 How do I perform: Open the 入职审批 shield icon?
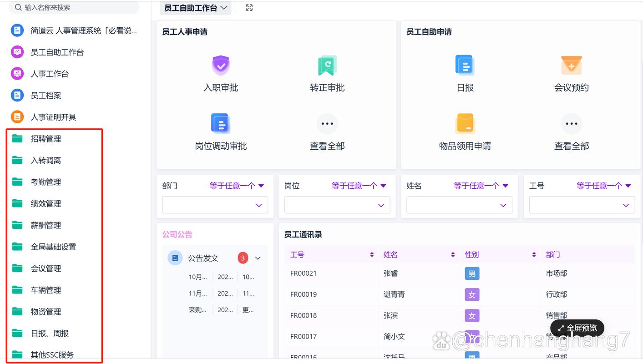click(221, 66)
